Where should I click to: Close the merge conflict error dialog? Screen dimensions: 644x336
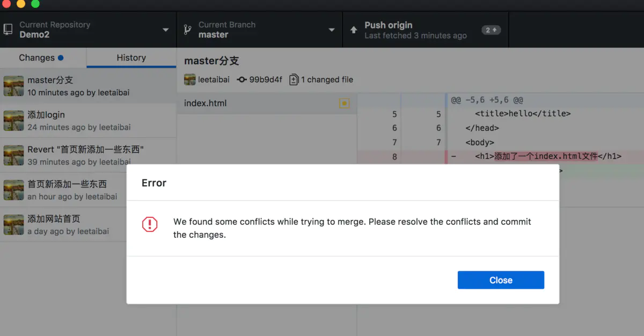click(x=501, y=280)
